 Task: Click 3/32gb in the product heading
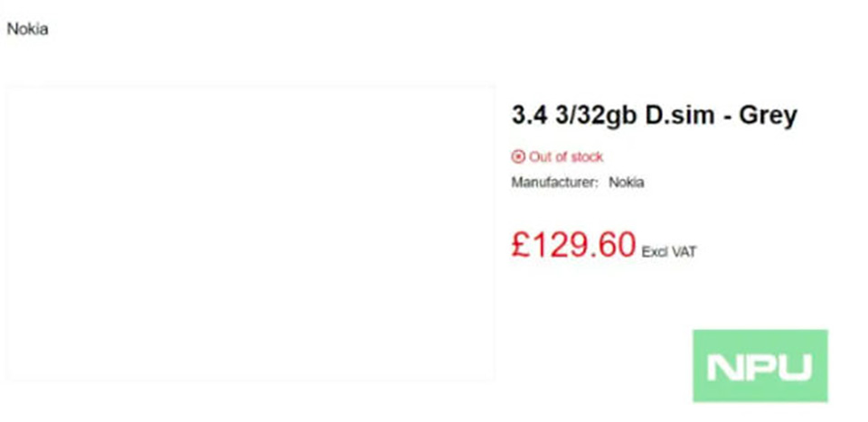point(596,117)
